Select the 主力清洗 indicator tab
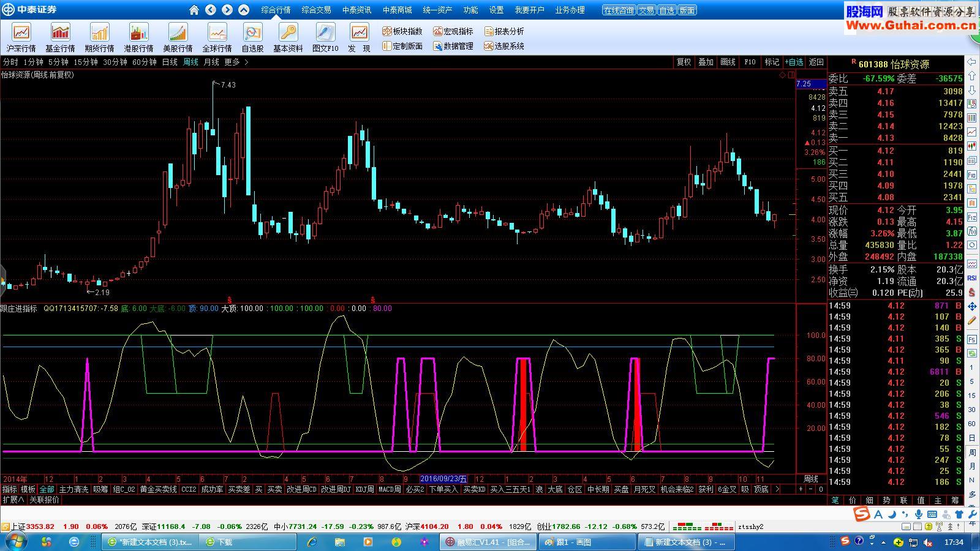Image resolution: width=980 pixels, height=551 pixels. (73, 489)
